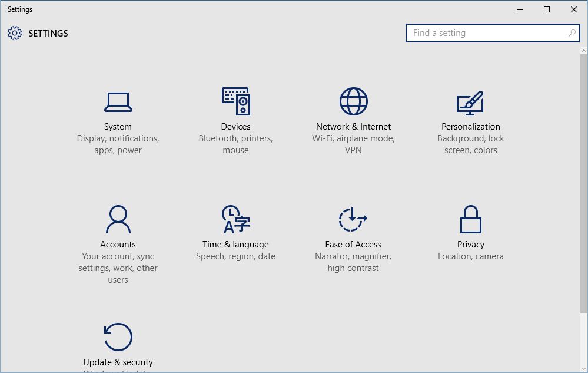Click the Time & language label
The width and height of the screenshot is (588, 373).
pyautogui.click(x=235, y=245)
